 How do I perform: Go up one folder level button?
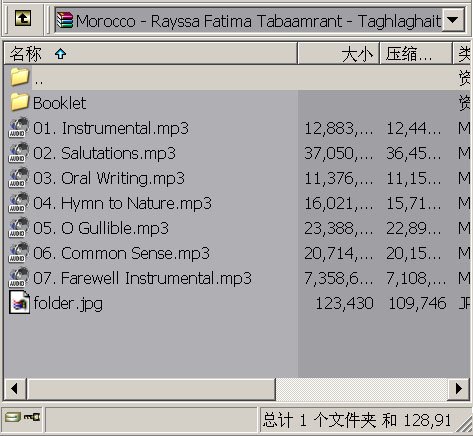[23, 19]
